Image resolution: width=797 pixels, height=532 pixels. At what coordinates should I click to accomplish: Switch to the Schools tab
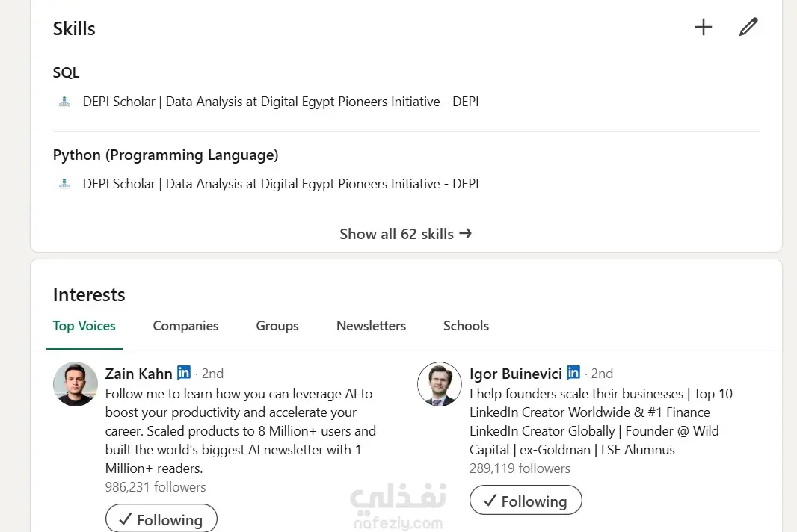coord(465,326)
